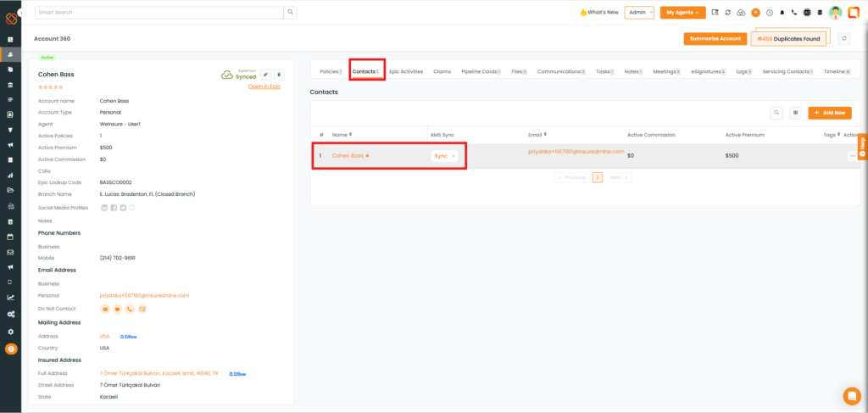
Task: Expand the Sync option for Cohen Bass
Action: point(444,156)
